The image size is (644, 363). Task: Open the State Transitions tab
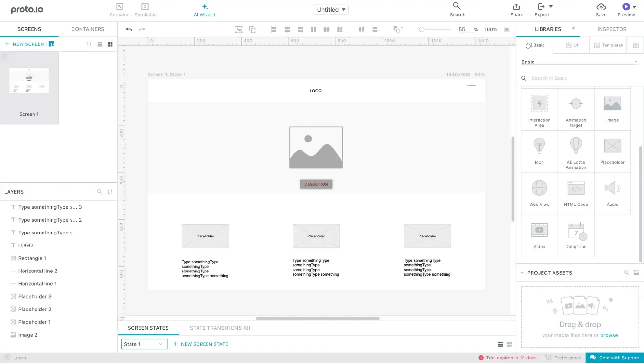[220, 328]
